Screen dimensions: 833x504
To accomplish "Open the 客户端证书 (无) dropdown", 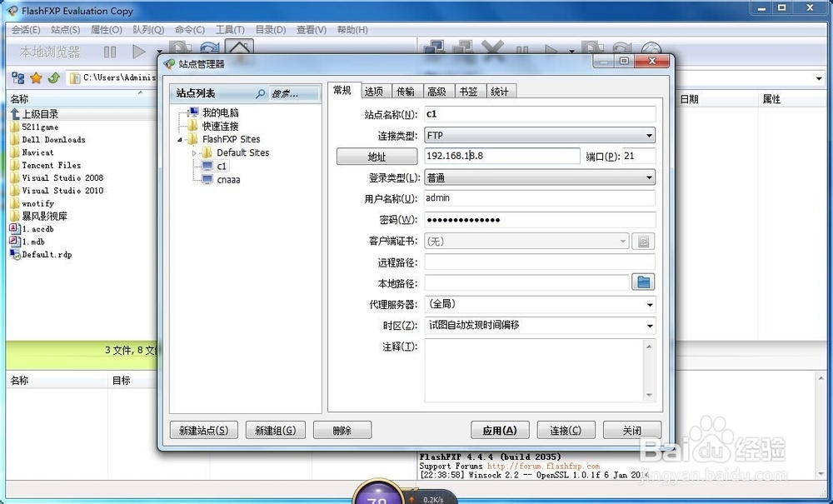I will click(527, 241).
